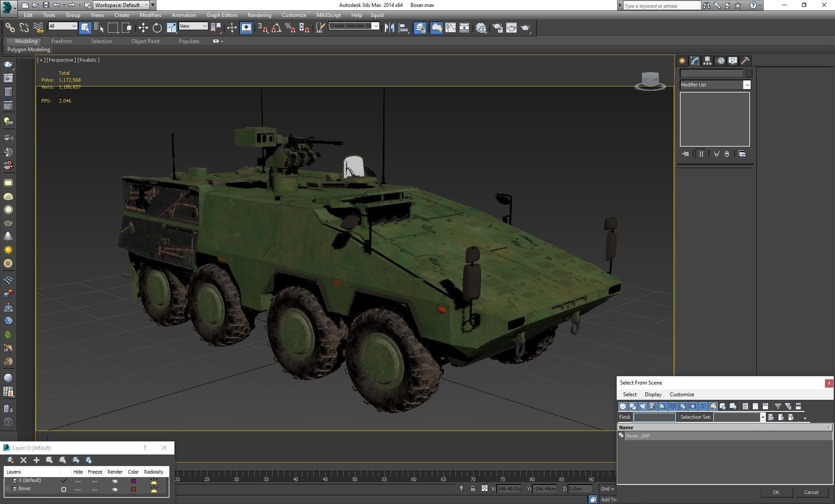Toggle Hide for the Boxer layer
The width and height of the screenshot is (835, 504).
[x=78, y=489]
